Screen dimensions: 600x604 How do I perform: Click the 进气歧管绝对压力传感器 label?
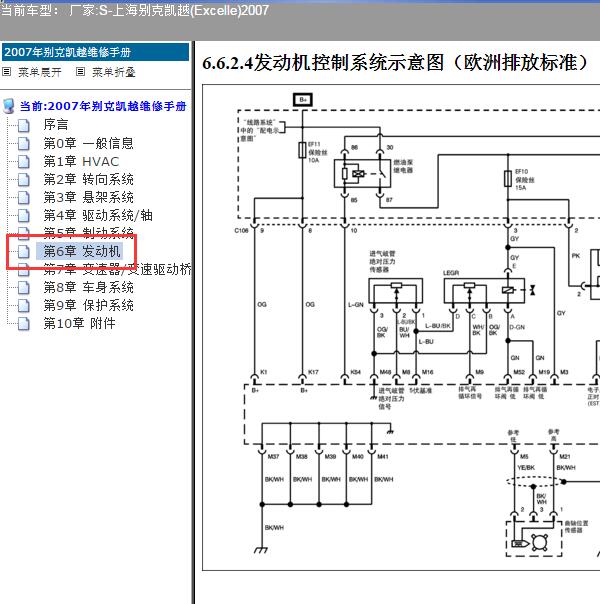point(382,261)
